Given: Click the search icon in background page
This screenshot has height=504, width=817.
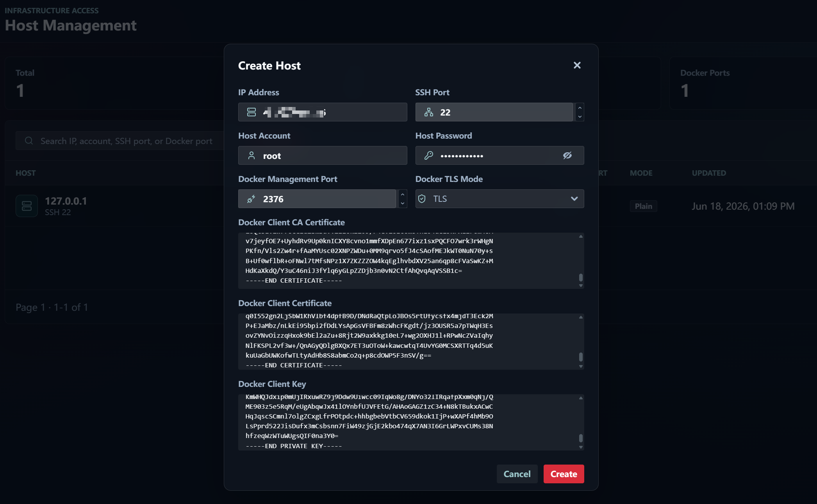Looking at the screenshot, I should coord(29,141).
